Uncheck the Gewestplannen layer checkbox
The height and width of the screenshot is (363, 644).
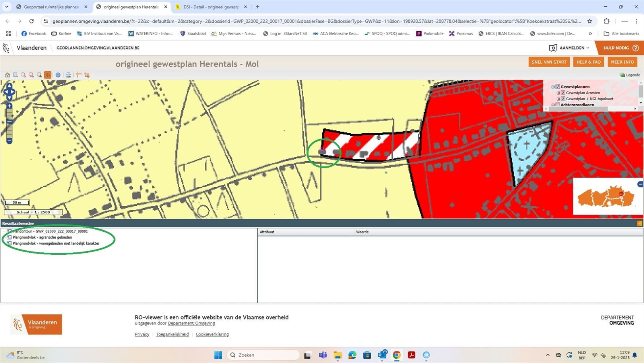[x=557, y=87]
